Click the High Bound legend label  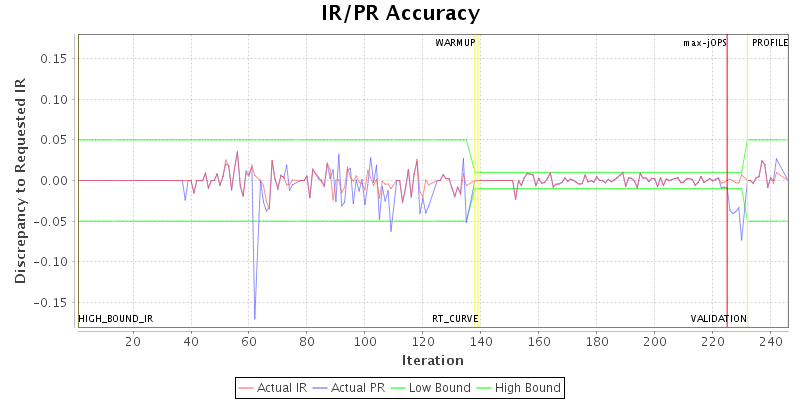point(527,387)
